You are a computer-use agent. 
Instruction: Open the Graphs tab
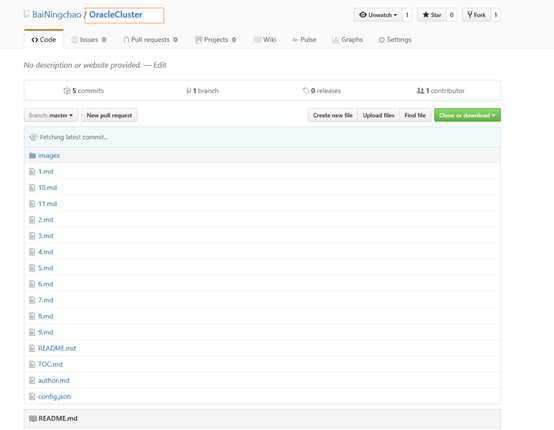(x=348, y=40)
